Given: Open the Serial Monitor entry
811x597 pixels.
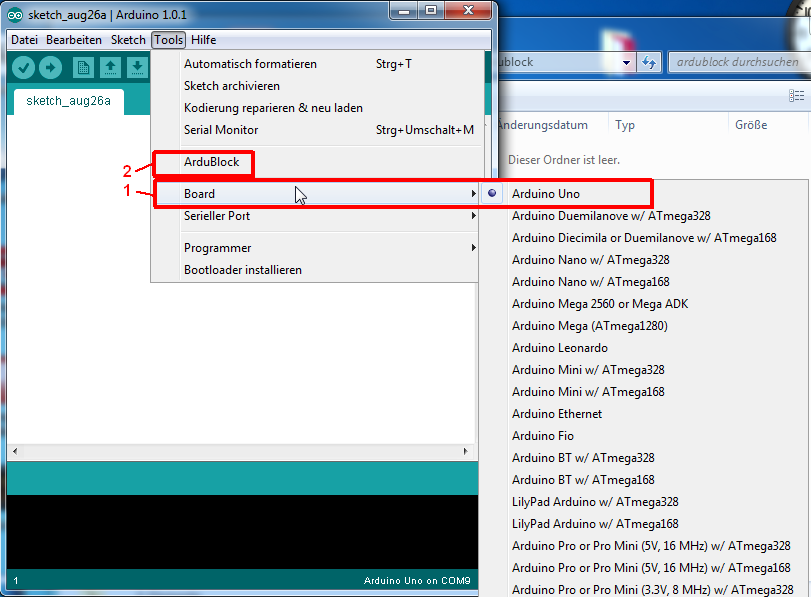Looking at the screenshot, I should click(x=316, y=130).
